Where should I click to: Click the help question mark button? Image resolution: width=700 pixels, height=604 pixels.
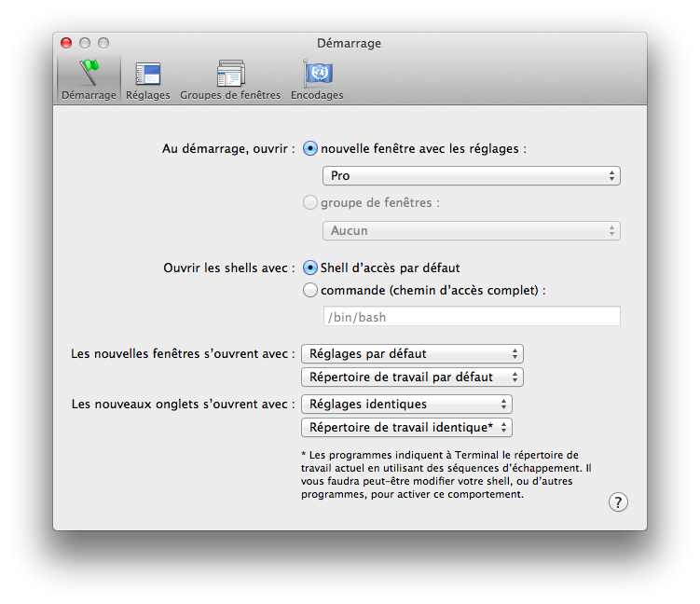pyautogui.click(x=618, y=502)
